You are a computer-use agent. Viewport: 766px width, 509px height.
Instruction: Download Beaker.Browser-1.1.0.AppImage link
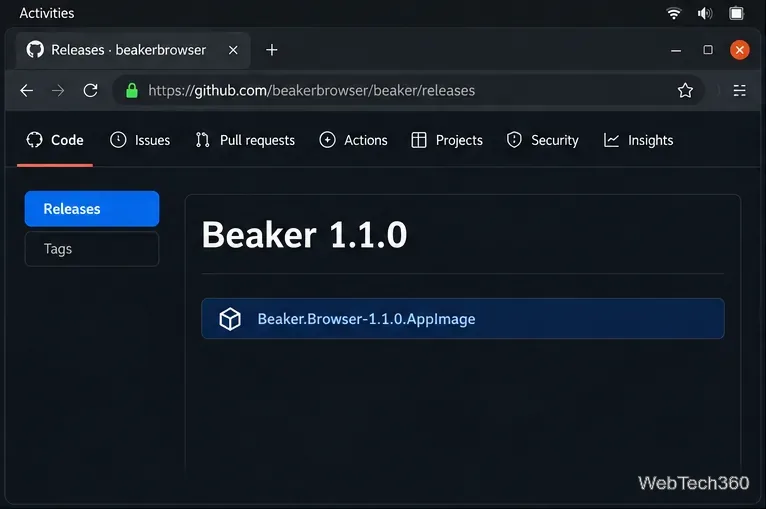click(366, 319)
